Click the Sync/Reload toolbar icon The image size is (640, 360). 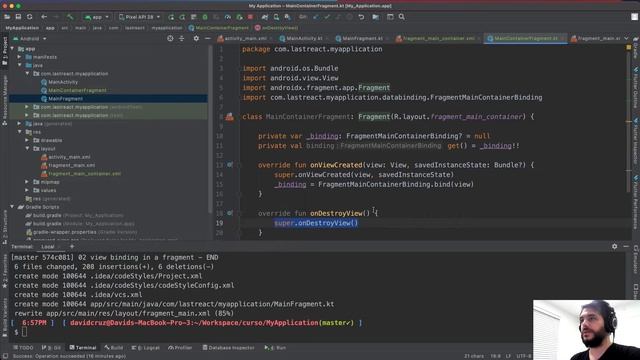tap(29, 17)
